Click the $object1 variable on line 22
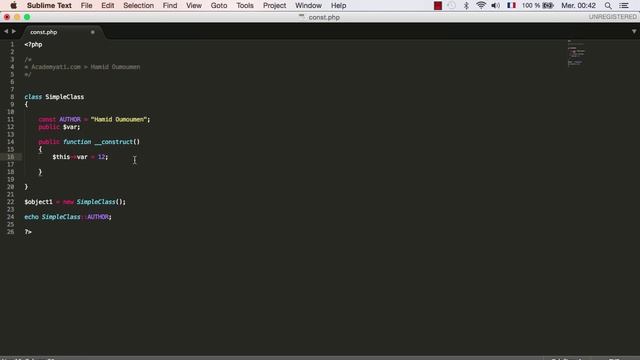 pos(38,202)
